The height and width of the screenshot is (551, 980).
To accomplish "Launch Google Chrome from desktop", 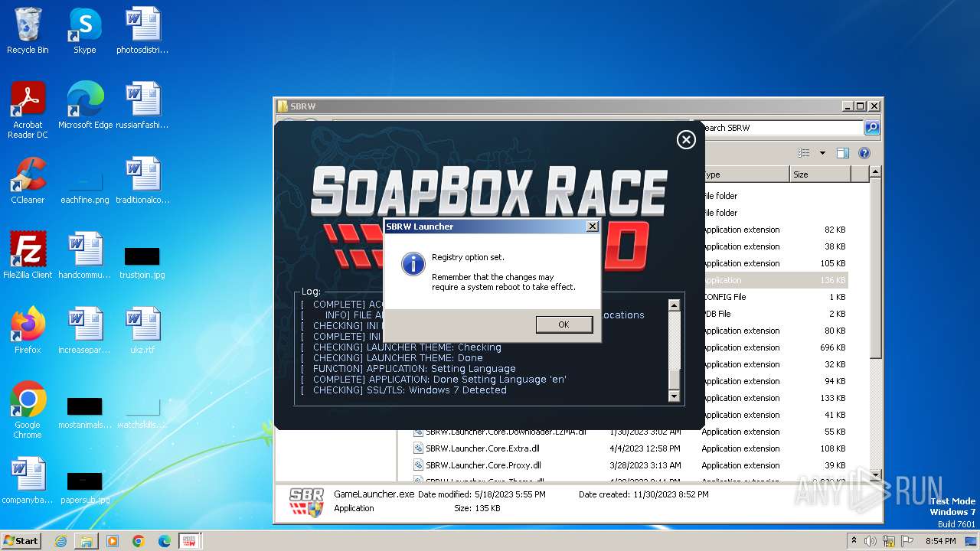I will point(28,410).
